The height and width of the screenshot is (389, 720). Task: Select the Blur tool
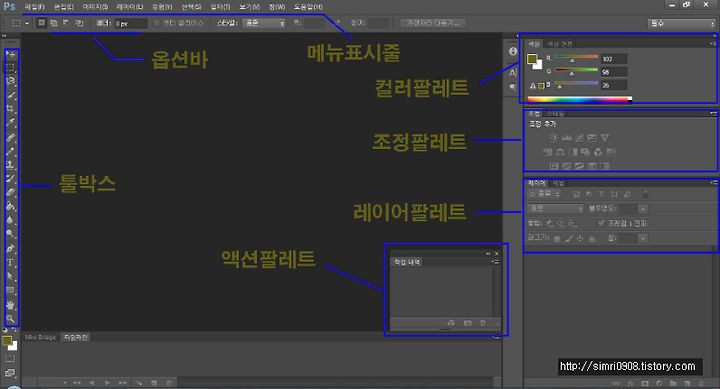point(11,220)
